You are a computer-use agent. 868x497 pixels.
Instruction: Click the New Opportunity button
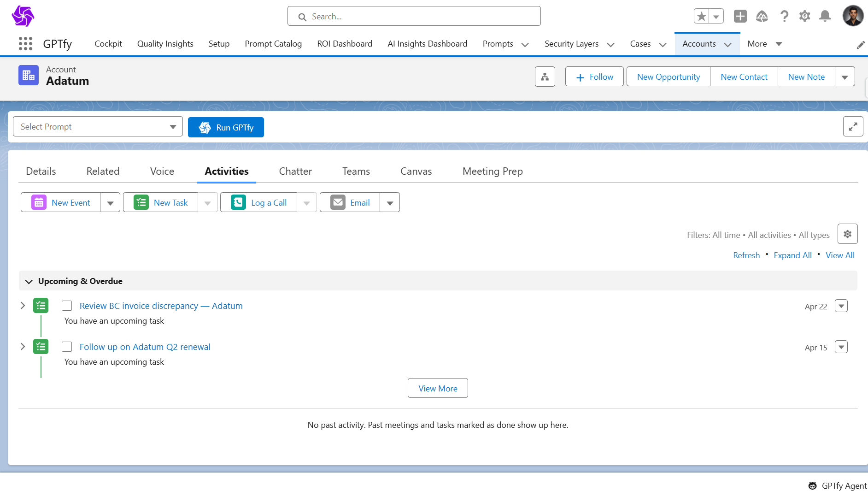[669, 77]
